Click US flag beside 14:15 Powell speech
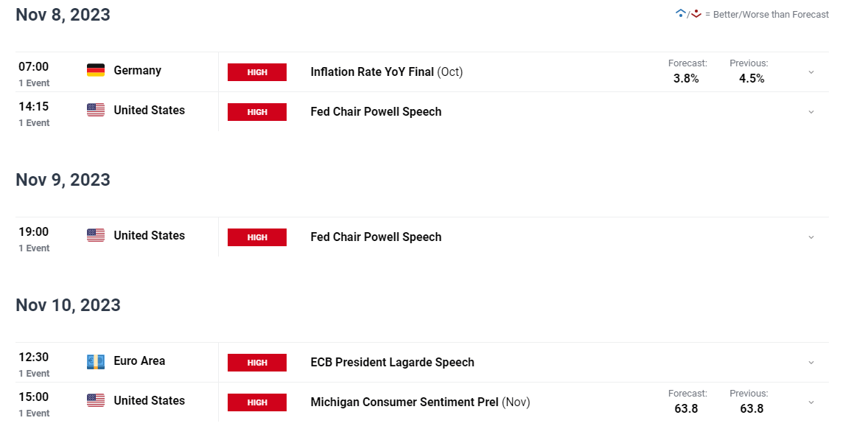Screen dimensions: 868x443 click(96, 110)
